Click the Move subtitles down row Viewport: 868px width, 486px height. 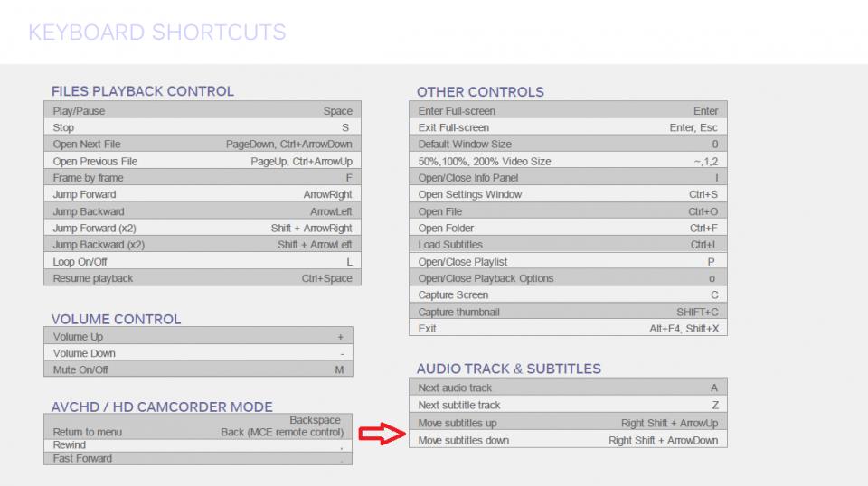click(568, 440)
